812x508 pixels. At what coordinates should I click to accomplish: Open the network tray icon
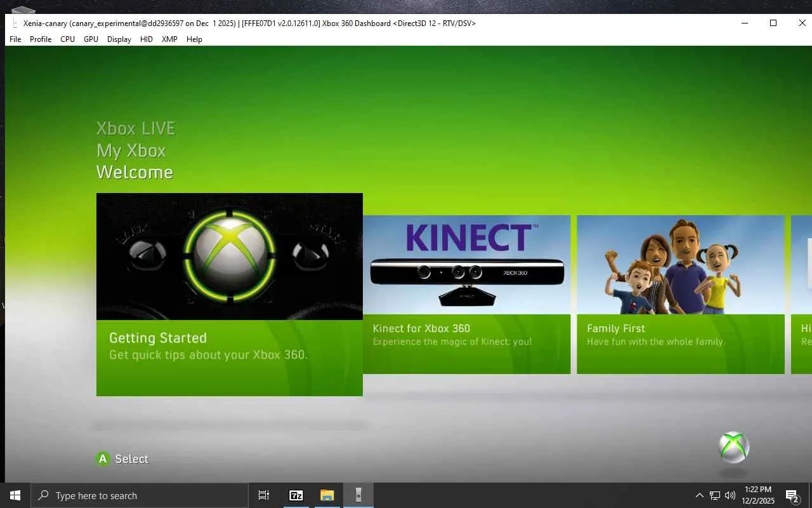(715, 495)
